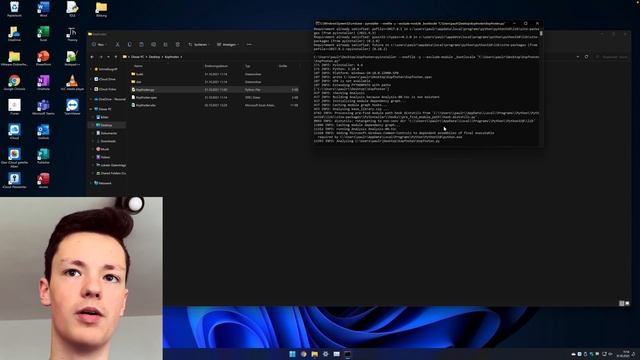Open the Excel desktop shortcut

(x=43, y=33)
